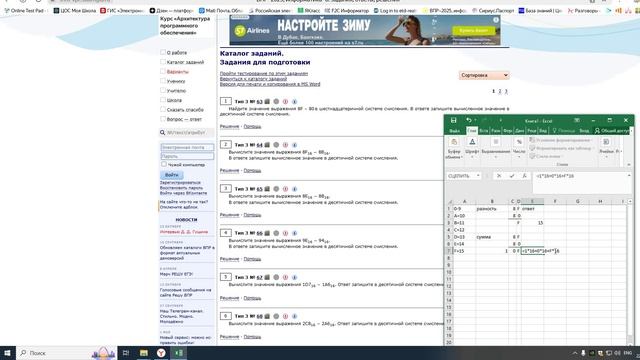Viewport: 640px width, 360px height.
Task: Open the Excel File (Файл) tab
Action: click(454, 131)
